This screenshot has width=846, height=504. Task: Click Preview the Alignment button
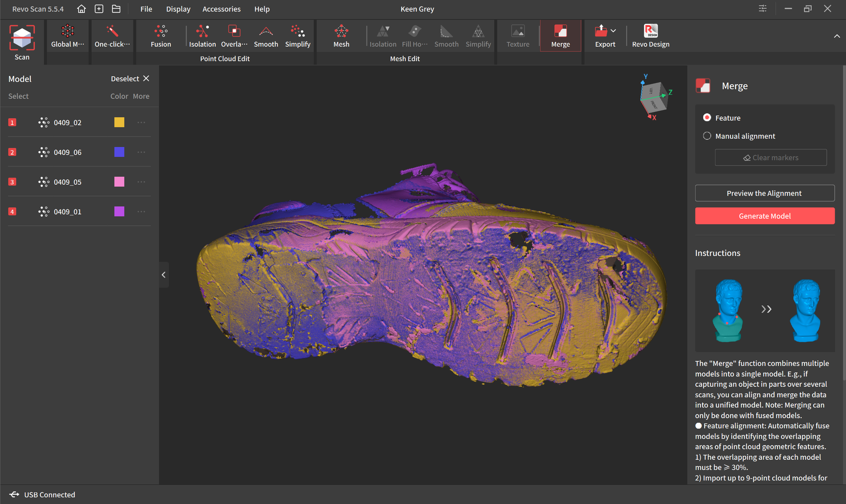coord(764,193)
